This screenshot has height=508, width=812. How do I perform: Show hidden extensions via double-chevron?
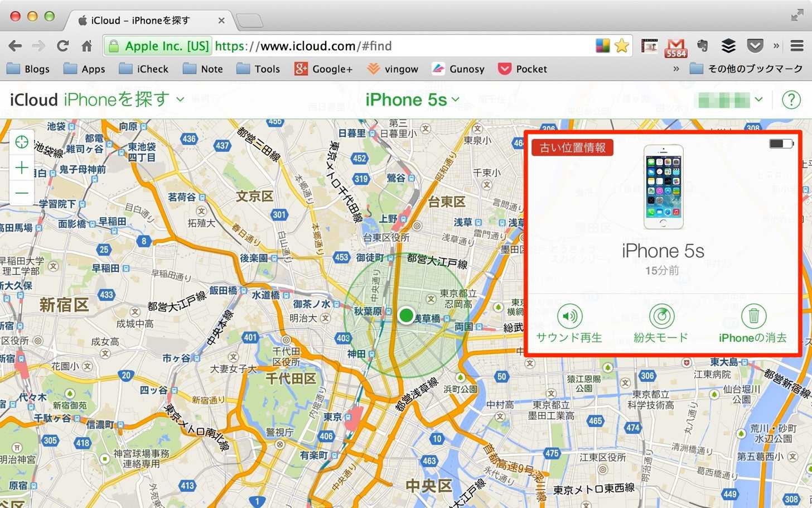click(776, 46)
